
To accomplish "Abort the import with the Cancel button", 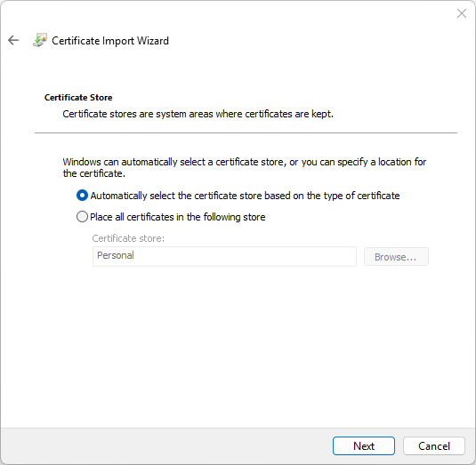I will coord(434,446).
